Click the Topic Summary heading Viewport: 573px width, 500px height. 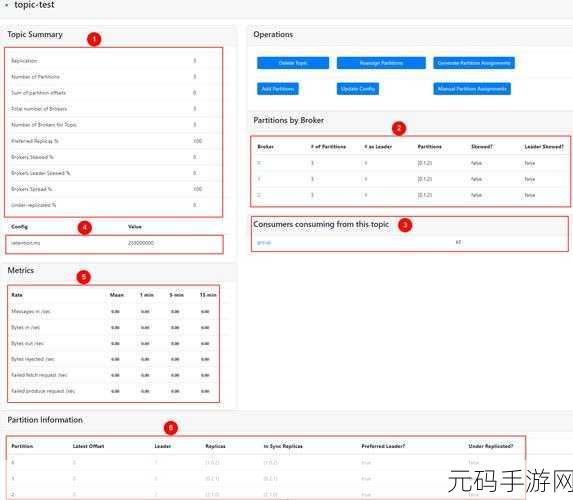(35, 34)
